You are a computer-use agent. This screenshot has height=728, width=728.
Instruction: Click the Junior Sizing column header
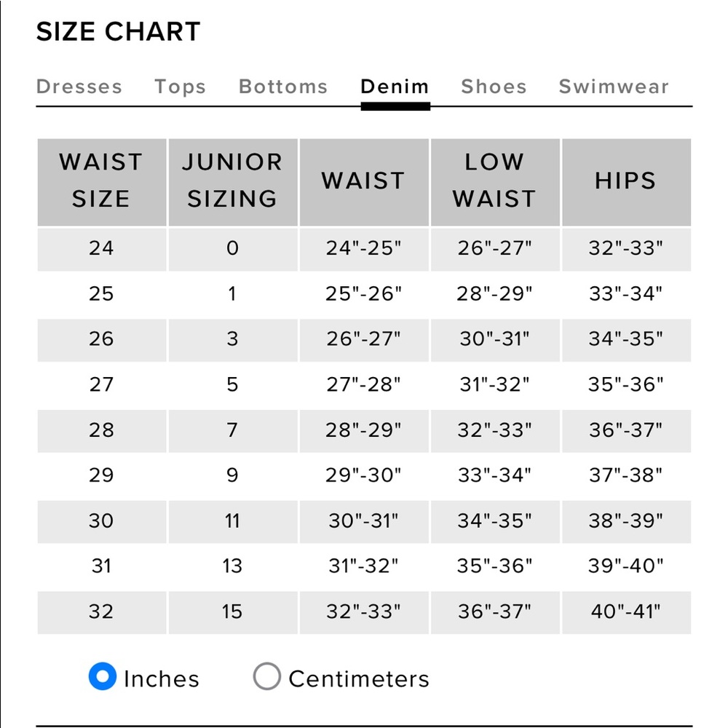[x=232, y=181]
